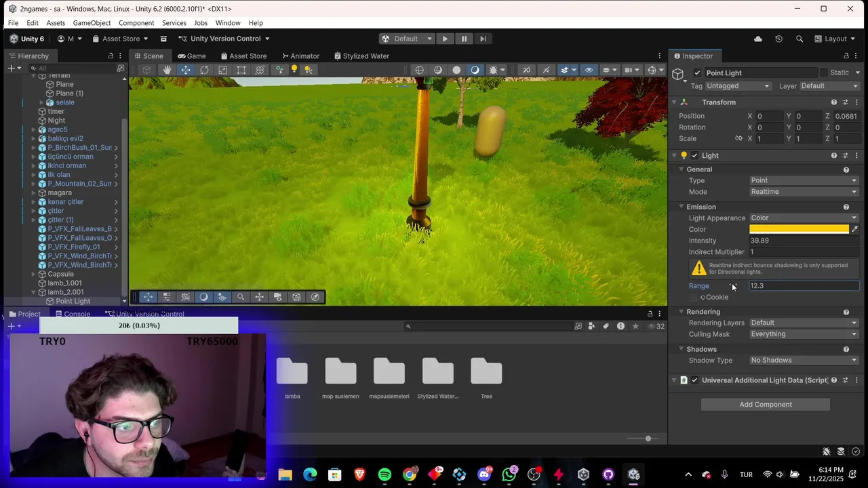Open the GameObject menu
Image resolution: width=868 pixels, height=488 pixels.
pos(92,23)
